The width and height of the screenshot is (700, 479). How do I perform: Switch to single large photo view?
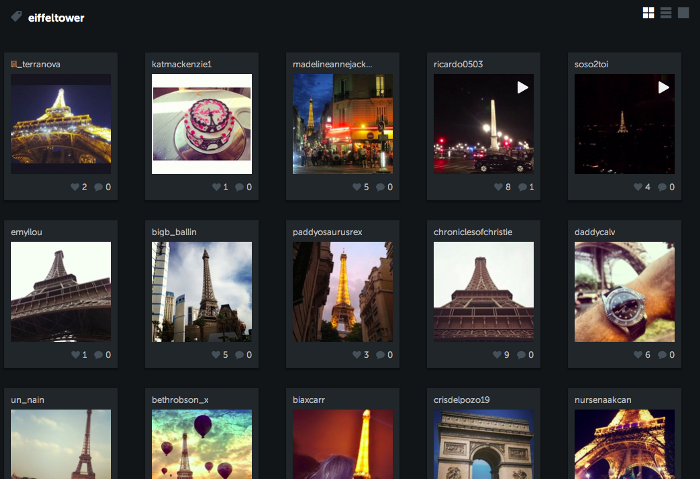(x=683, y=13)
